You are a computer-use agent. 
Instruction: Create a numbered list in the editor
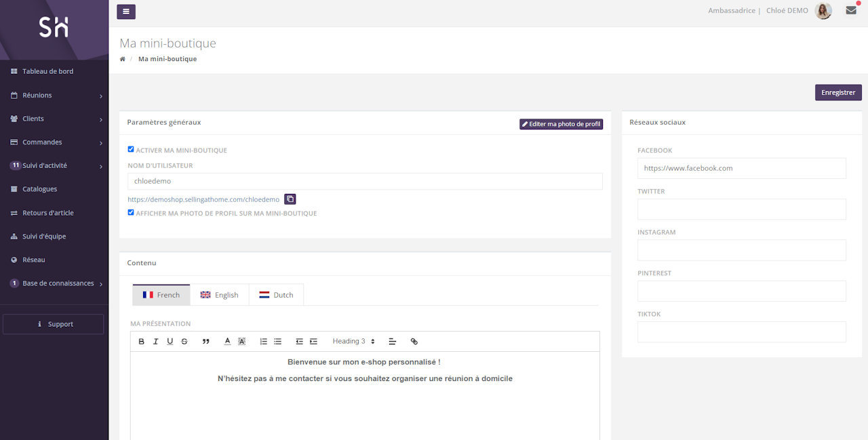[x=264, y=342]
